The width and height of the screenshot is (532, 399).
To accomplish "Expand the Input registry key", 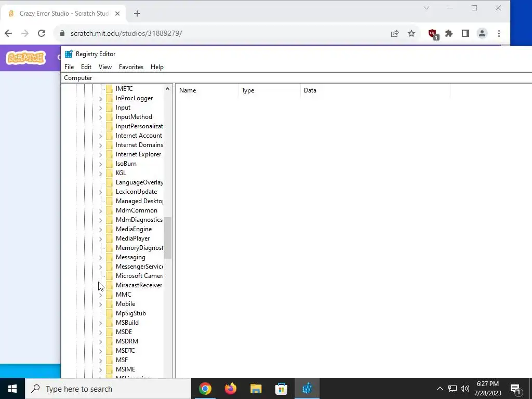I will (x=100, y=108).
